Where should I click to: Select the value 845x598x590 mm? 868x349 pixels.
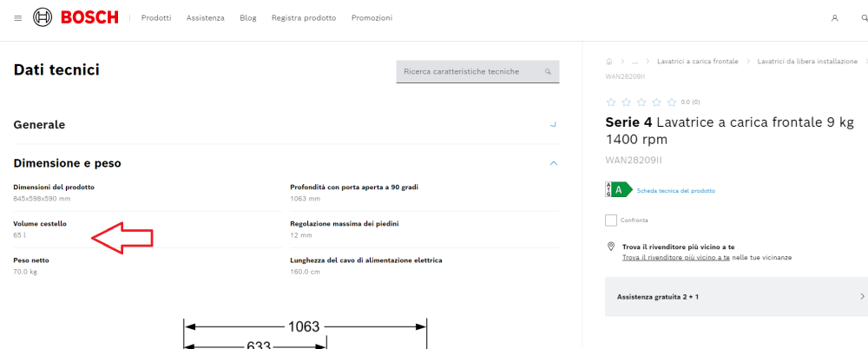point(42,198)
